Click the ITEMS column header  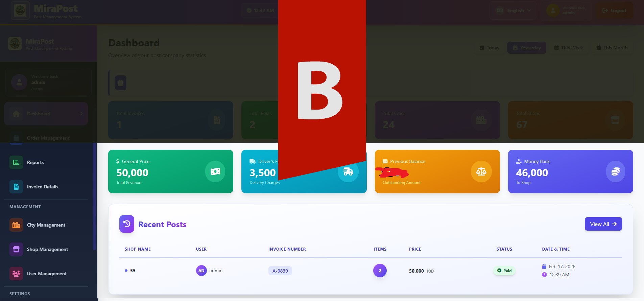[380, 249]
